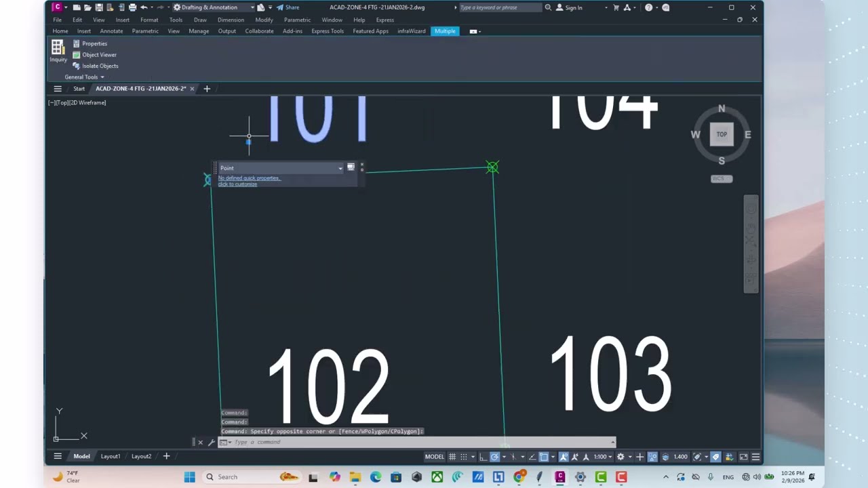This screenshot has height=488, width=868.
Task: Click the search magnifier icon in title bar
Action: click(x=548, y=7)
